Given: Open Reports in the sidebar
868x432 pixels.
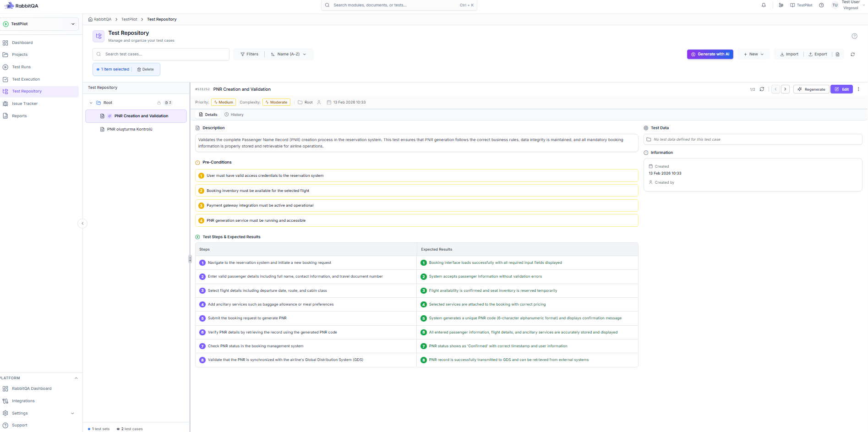Looking at the screenshot, I should 39,116.
